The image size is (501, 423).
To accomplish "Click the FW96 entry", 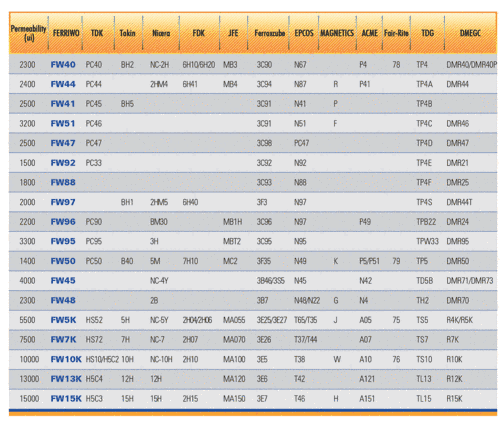I will coord(63,222).
